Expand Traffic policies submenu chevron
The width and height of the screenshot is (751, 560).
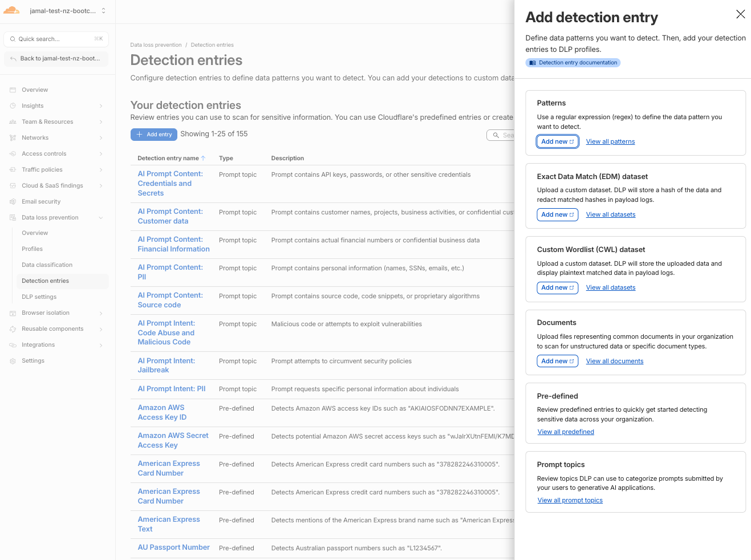tap(101, 169)
